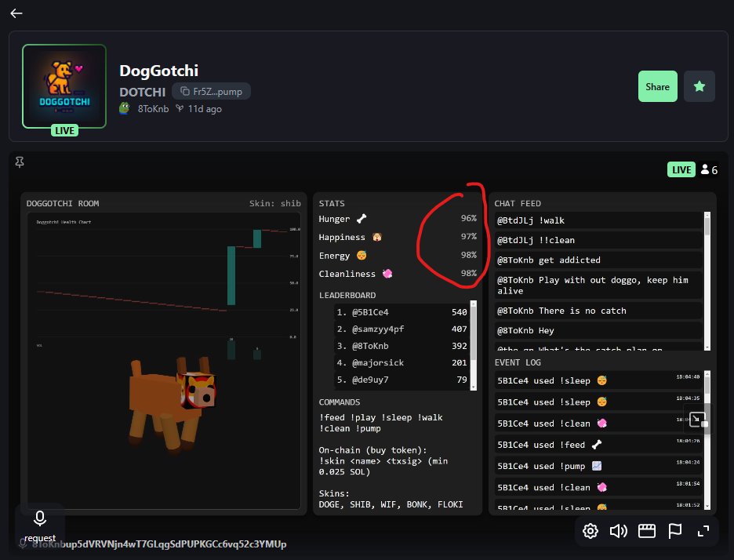Screen dimensions: 734x560
Task: Click the leaderboard scrollbar
Action: pos(474,345)
